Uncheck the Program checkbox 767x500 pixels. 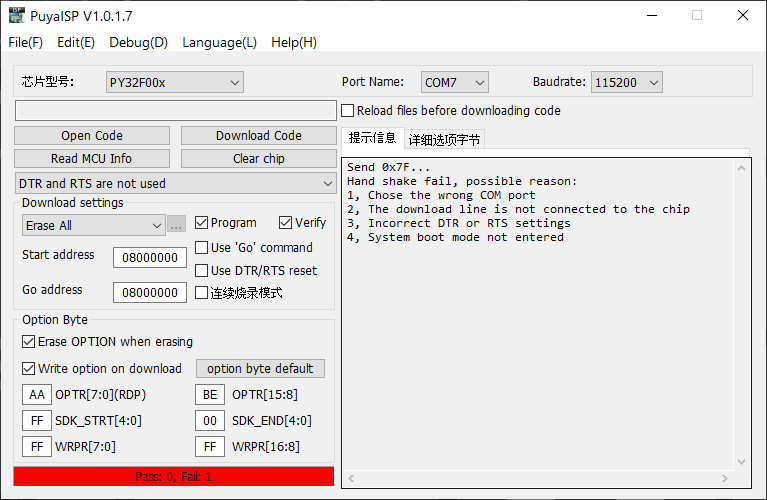pyautogui.click(x=201, y=223)
